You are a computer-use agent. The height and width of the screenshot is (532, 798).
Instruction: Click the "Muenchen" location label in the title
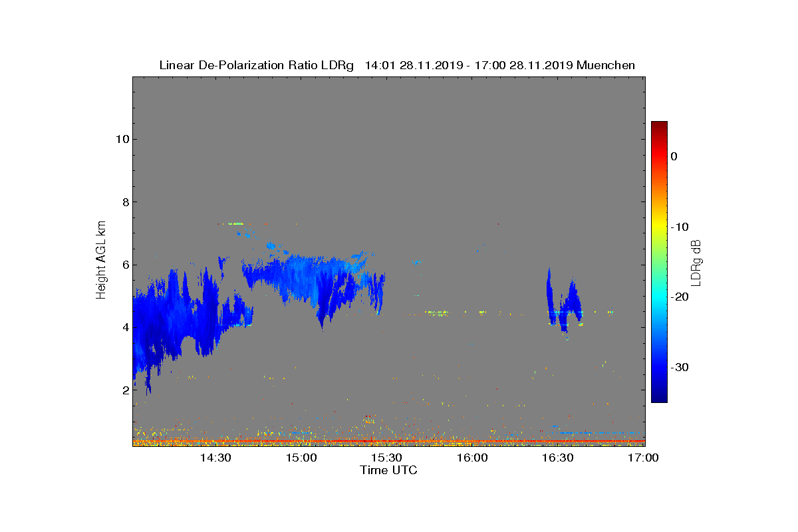point(606,65)
